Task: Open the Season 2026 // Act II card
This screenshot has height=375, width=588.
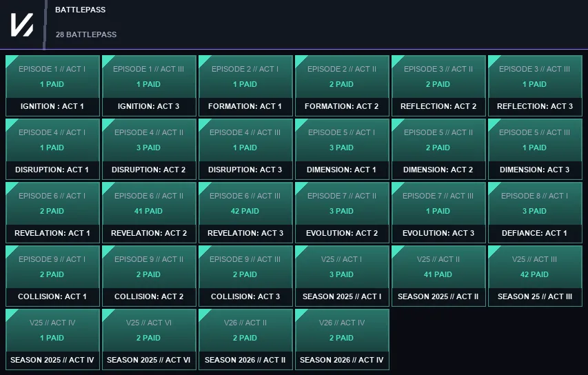Action: tap(245, 339)
